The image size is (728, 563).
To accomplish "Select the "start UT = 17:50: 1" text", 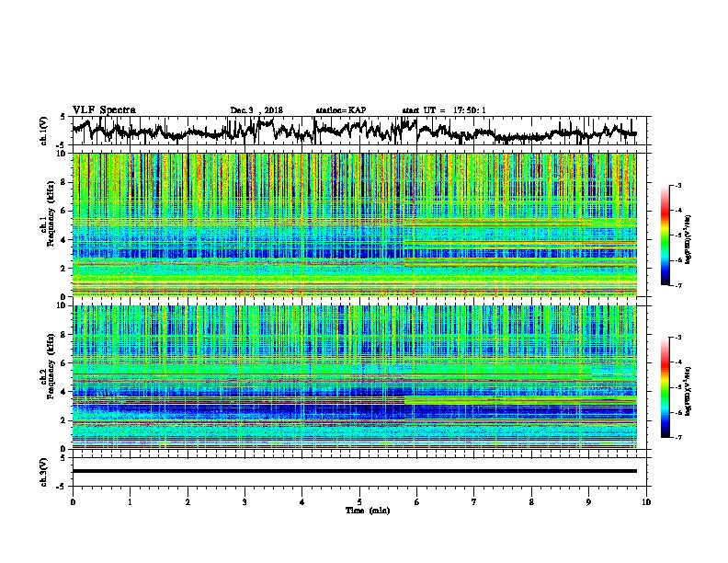I will 444,110.
